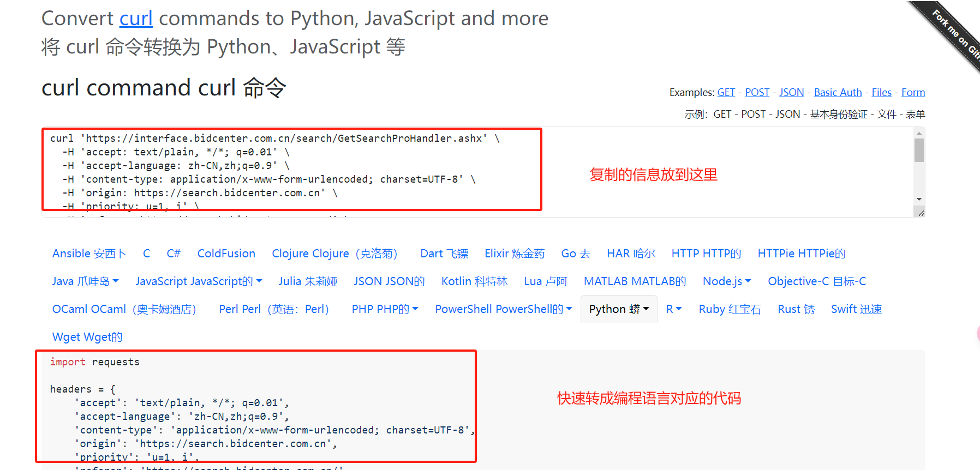Select the MATLAB language tab
This screenshot has height=470, width=980.
pyautogui.click(x=635, y=281)
